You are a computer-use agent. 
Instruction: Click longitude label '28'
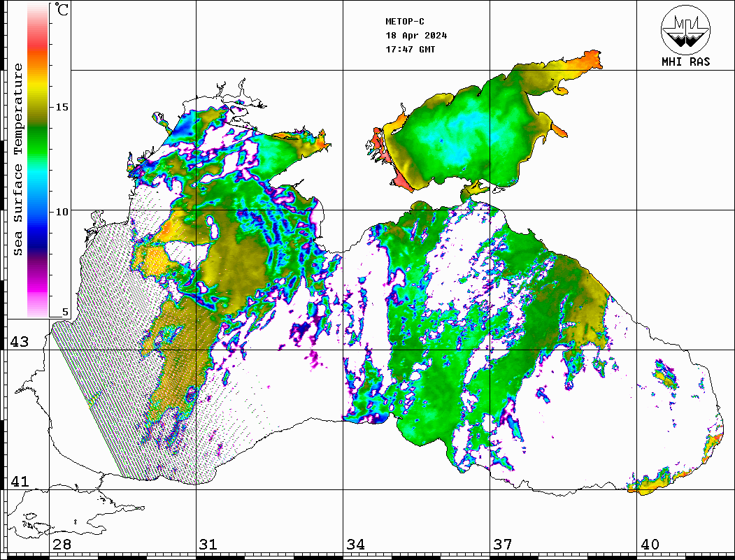[x=62, y=544]
